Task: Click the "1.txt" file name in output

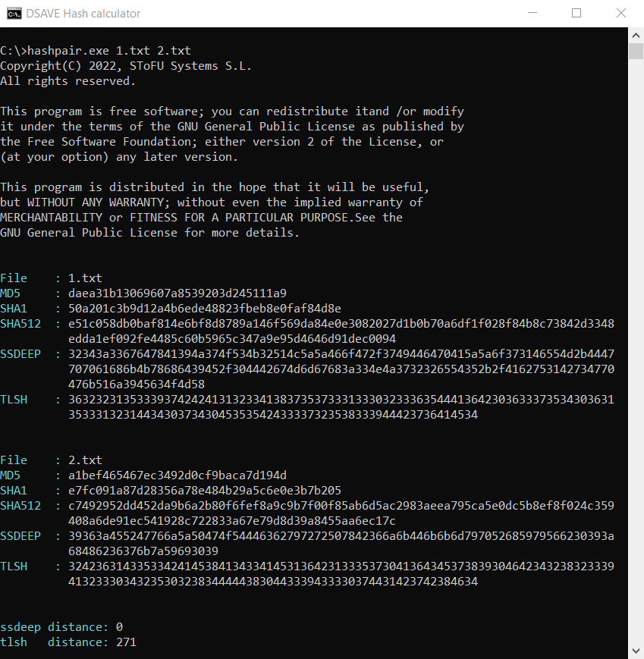Action: pos(85,278)
